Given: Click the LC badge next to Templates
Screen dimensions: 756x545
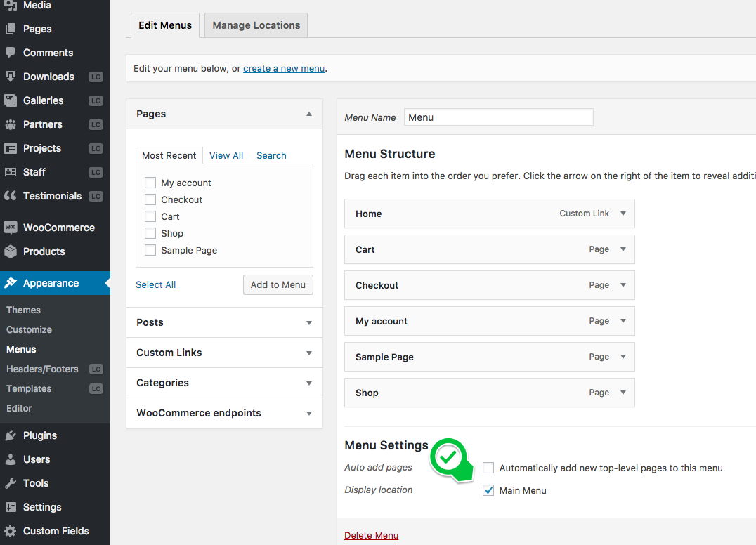Looking at the screenshot, I should [96, 389].
